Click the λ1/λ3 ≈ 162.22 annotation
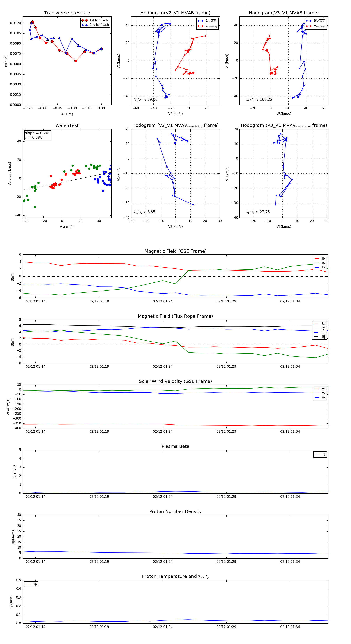351x644 pixels. (x=259, y=100)
